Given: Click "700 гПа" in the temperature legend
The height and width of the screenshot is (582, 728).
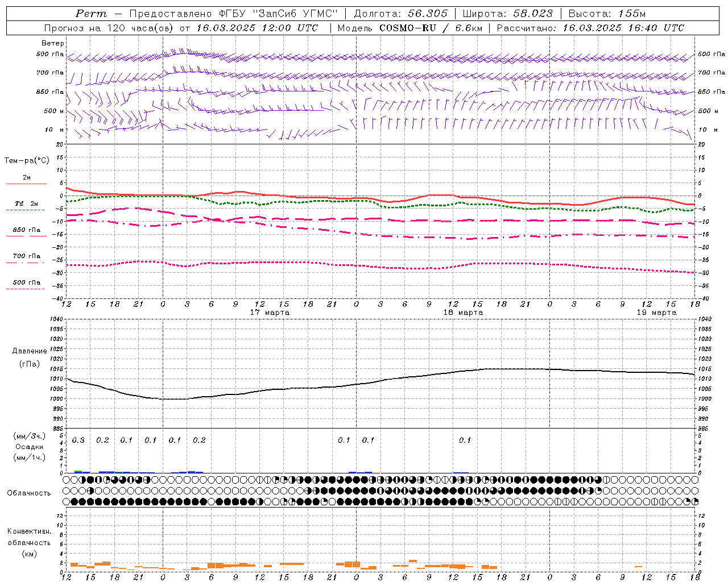Looking at the screenshot, I should pyautogui.click(x=27, y=256).
